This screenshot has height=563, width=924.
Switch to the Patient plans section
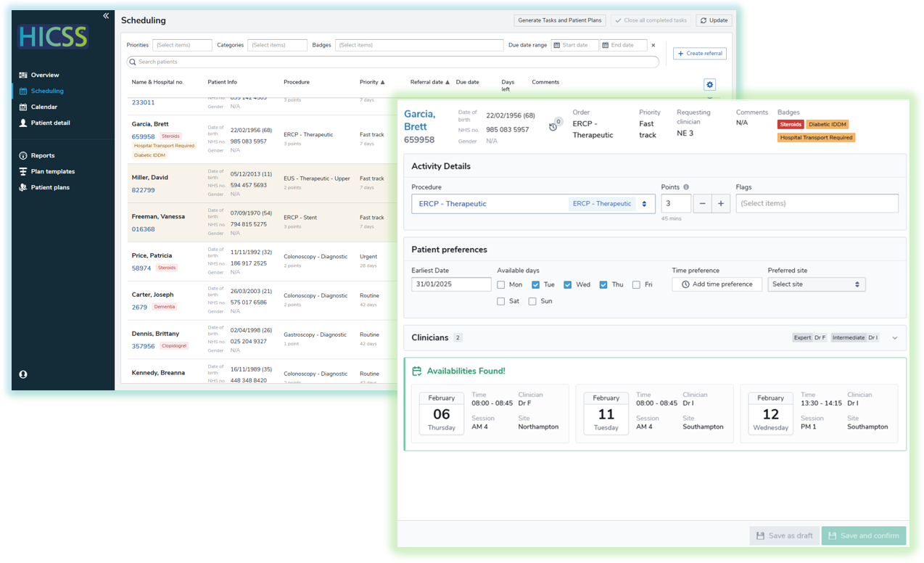pyautogui.click(x=21, y=187)
